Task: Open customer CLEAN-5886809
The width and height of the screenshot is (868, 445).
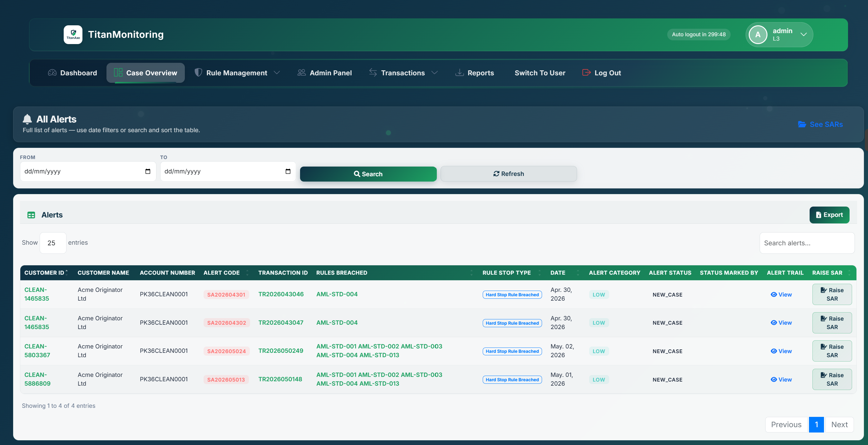Action: (x=37, y=379)
